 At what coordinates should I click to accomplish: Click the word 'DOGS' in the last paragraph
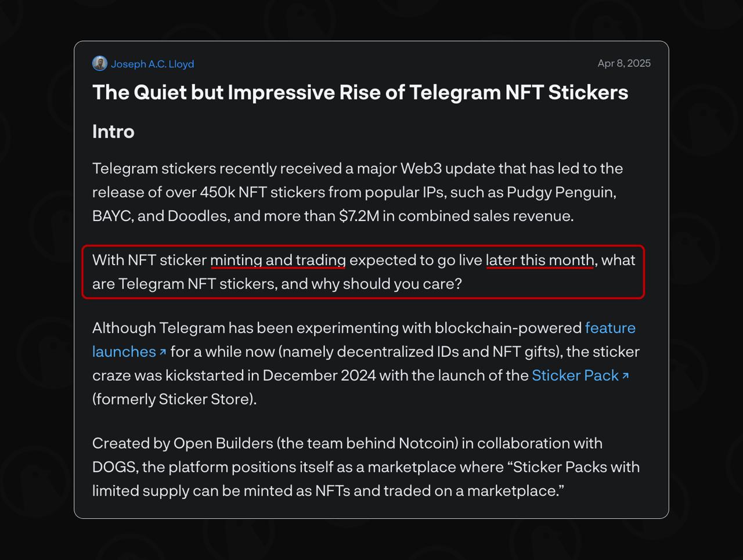click(114, 467)
